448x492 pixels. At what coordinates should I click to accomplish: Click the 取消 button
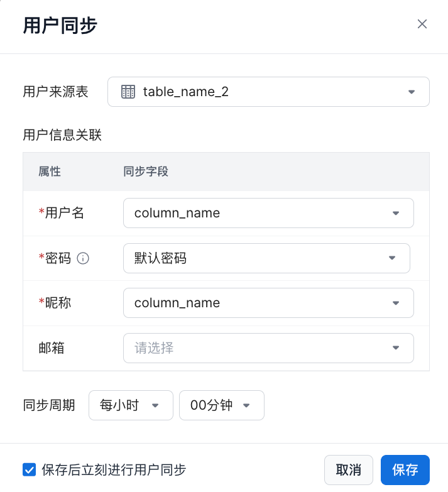(348, 470)
